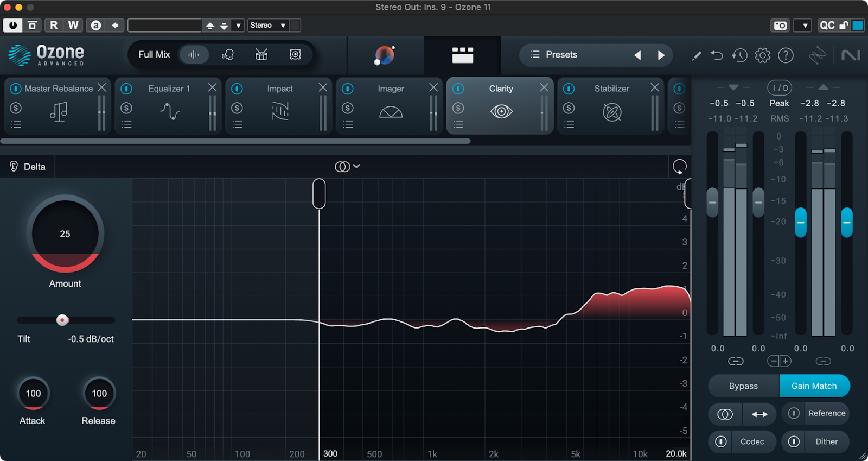The image size is (868, 461).
Task: Click the Delta listen button
Action: 27,167
